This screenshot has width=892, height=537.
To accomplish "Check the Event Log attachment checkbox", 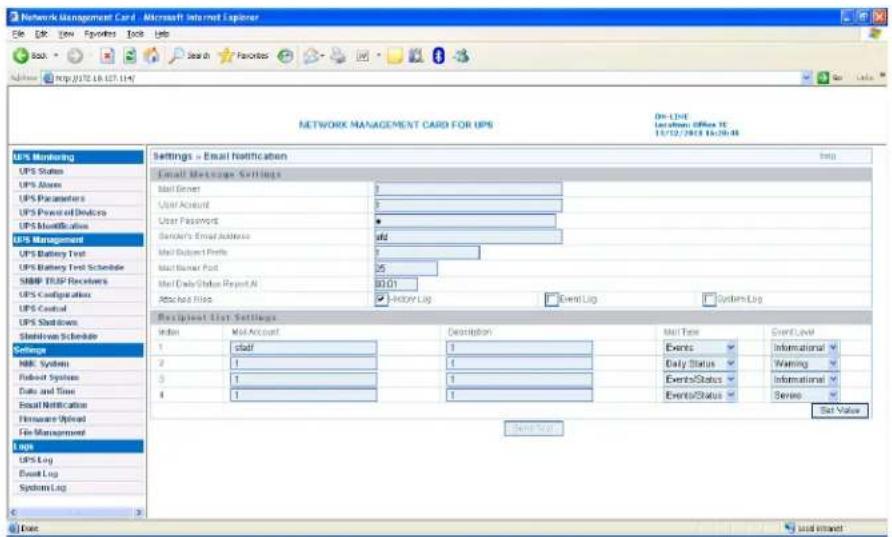I will pyautogui.click(x=551, y=299).
